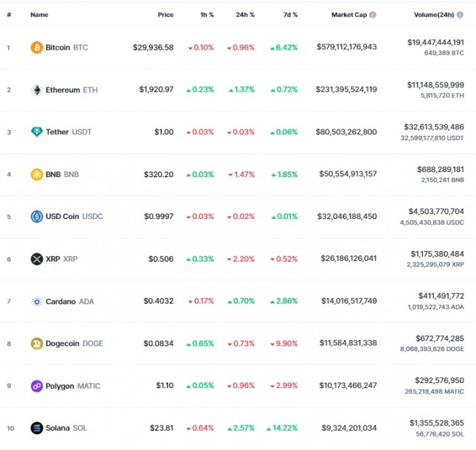The height and width of the screenshot is (450, 476).
Task: Click the Bitcoin orange logo icon
Action: click(x=36, y=48)
